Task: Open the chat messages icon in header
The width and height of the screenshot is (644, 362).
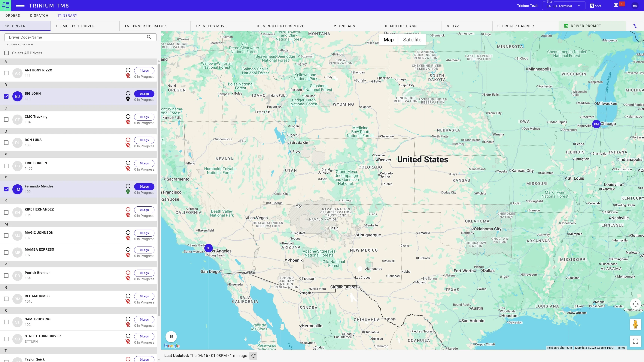Action: pos(616,5)
